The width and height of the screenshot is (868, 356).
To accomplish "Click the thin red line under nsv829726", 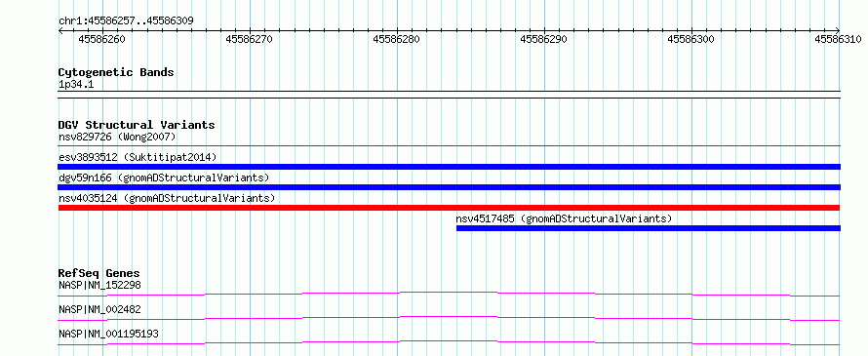I will (x=449, y=146).
